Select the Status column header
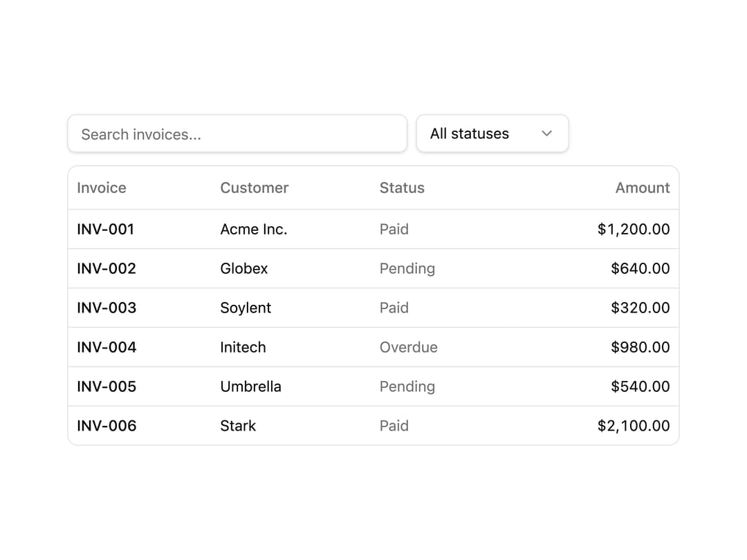This screenshot has height=560, width=747. (x=402, y=187)
